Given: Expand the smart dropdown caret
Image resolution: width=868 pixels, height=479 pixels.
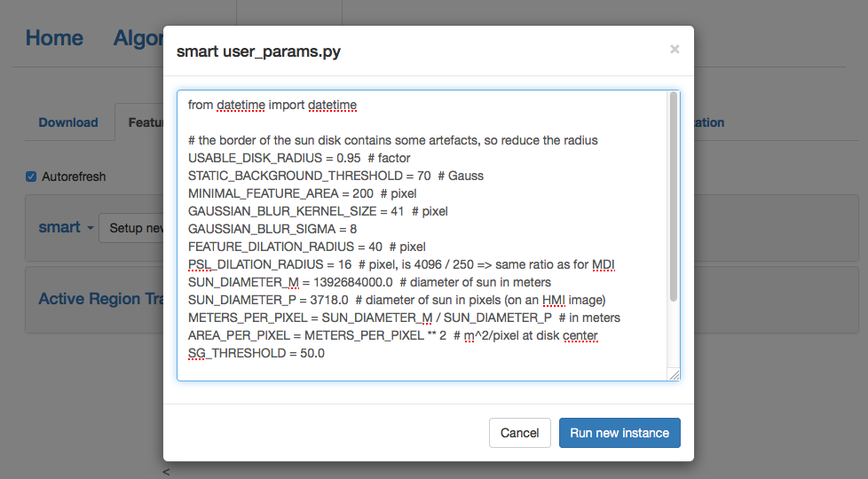Looking at the screenshot, I should [90, 229].
